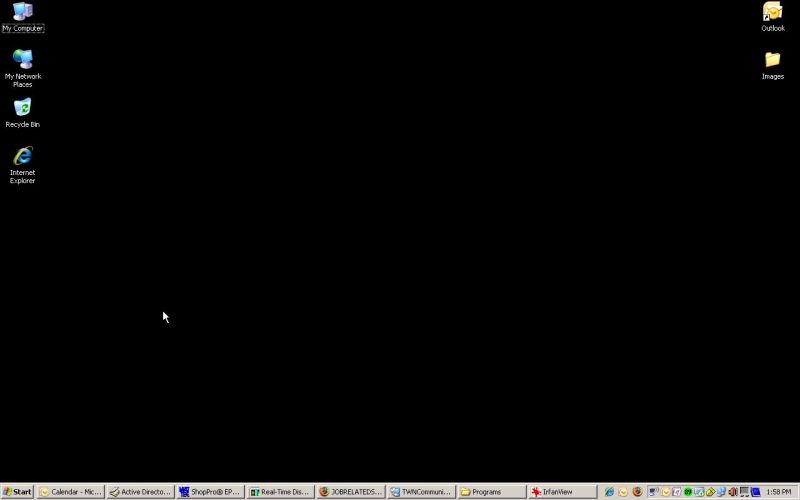Switch to TWNCommuni taskbar window
800x500 pixels.
(420, 492)
